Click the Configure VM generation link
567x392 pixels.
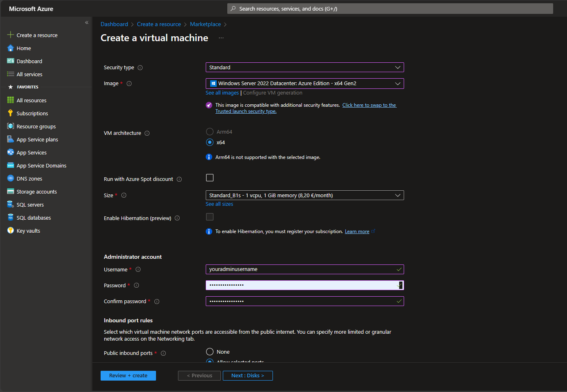click(x=273, y=93)
